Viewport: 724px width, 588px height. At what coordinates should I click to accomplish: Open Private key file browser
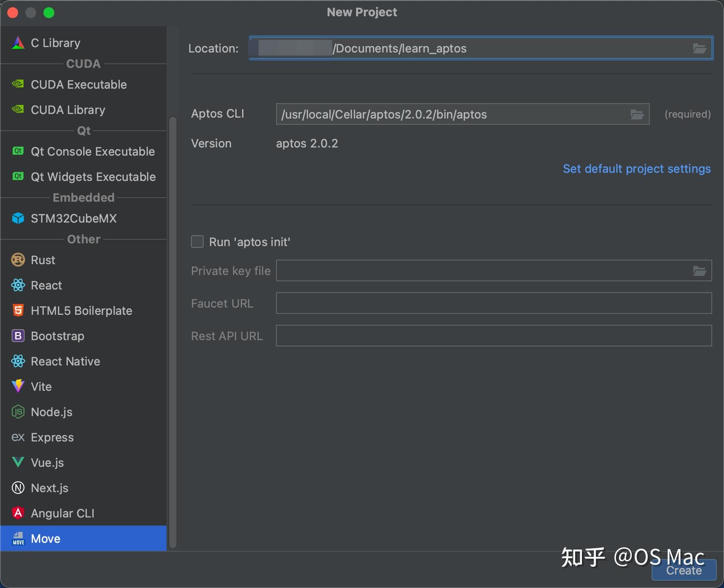click(x=699, y=271)
